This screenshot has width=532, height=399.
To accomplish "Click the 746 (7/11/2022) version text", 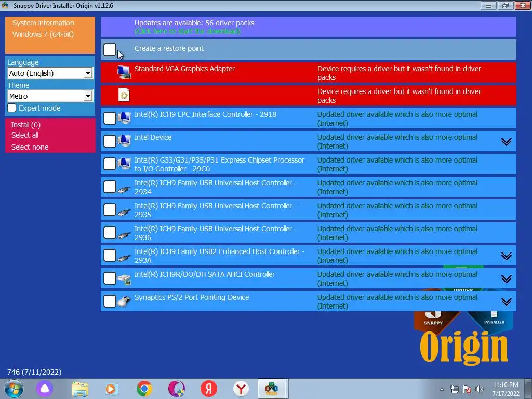I will point(34,372).
